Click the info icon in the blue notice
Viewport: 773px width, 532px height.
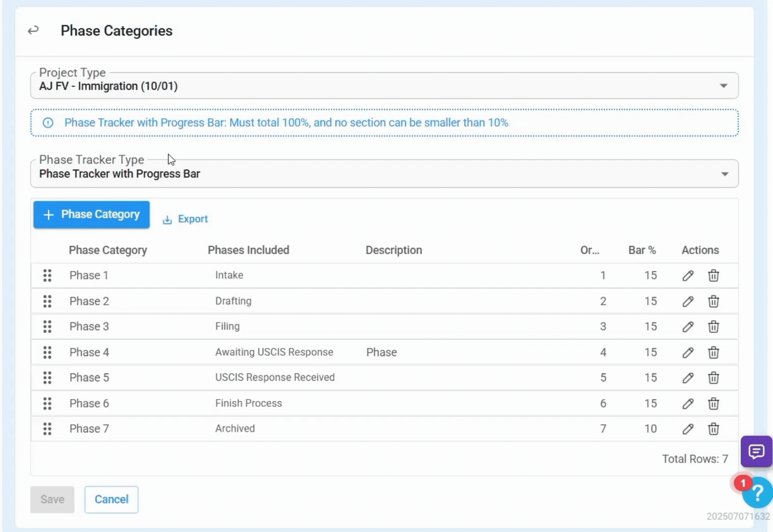pos(48,123)
